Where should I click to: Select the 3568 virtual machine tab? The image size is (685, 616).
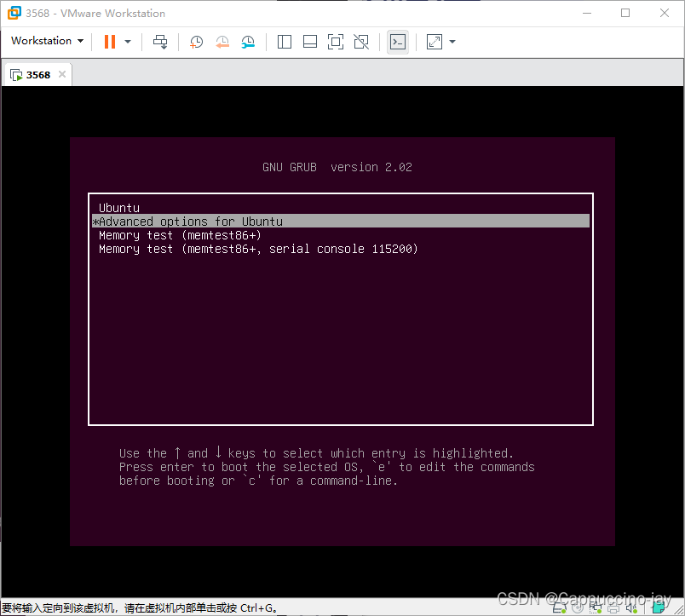coord(38,75)
